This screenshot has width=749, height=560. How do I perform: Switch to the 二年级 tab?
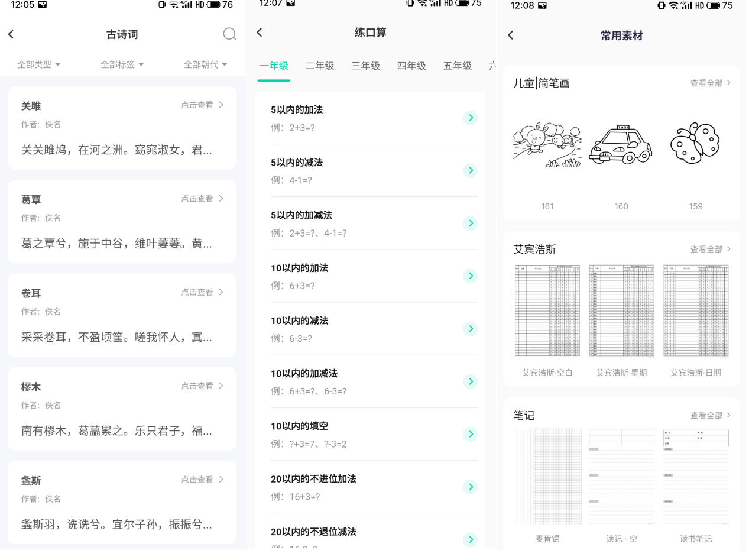point(320,66)
